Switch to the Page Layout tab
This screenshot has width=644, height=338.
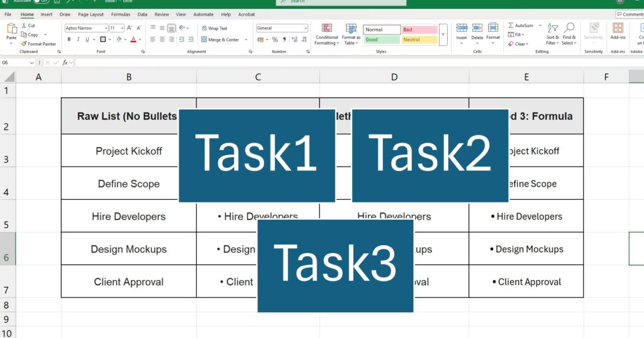pyautogui.click(x=91, y=14)
